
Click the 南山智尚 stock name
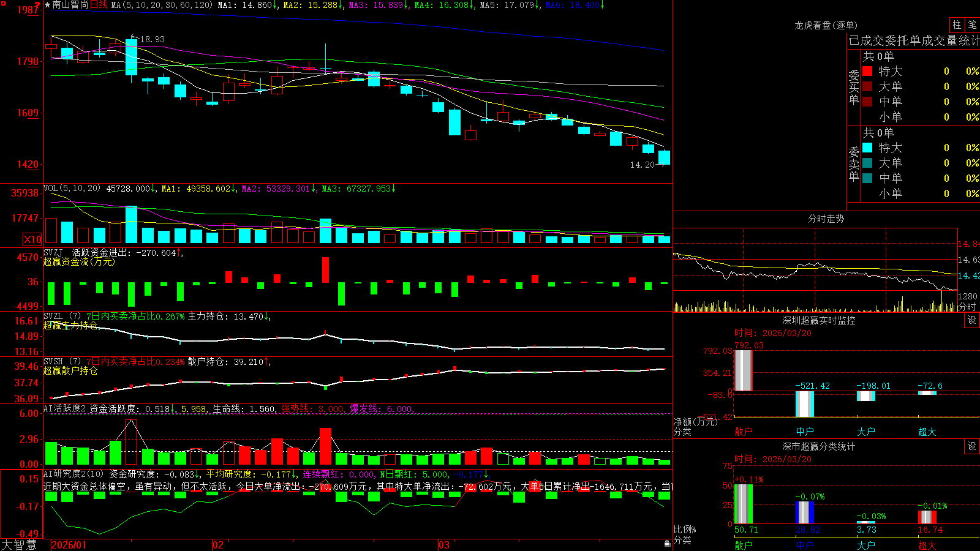point(70,5)
